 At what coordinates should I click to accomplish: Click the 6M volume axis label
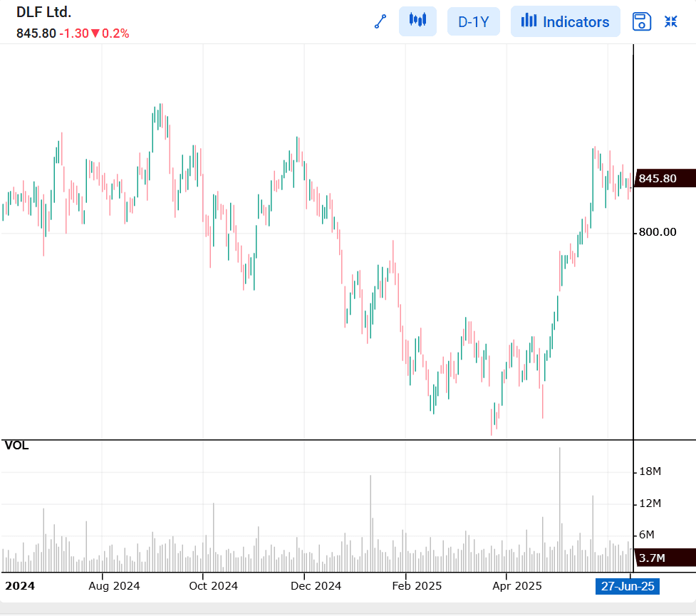click(x=647, y=534)
